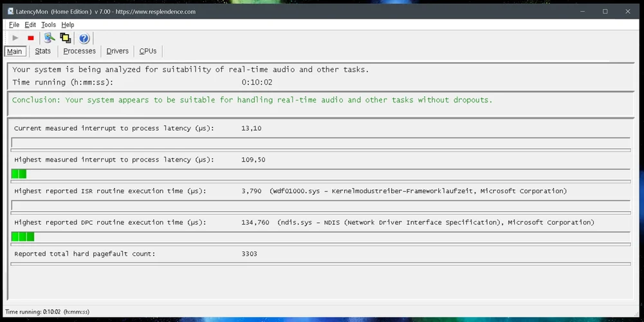The height and width of the screenshot is (322, 644).
Task: Open the Tools menu
Action: coord(48,24)
